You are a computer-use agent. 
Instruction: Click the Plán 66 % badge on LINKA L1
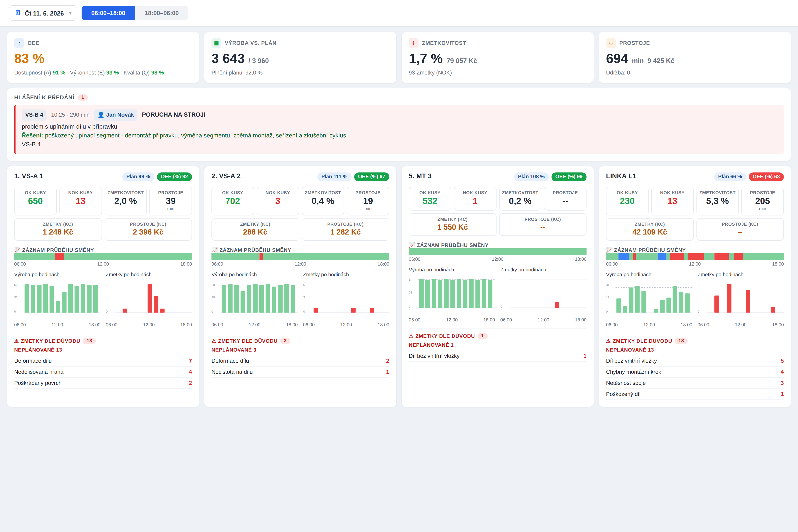(x=730, y=177)
